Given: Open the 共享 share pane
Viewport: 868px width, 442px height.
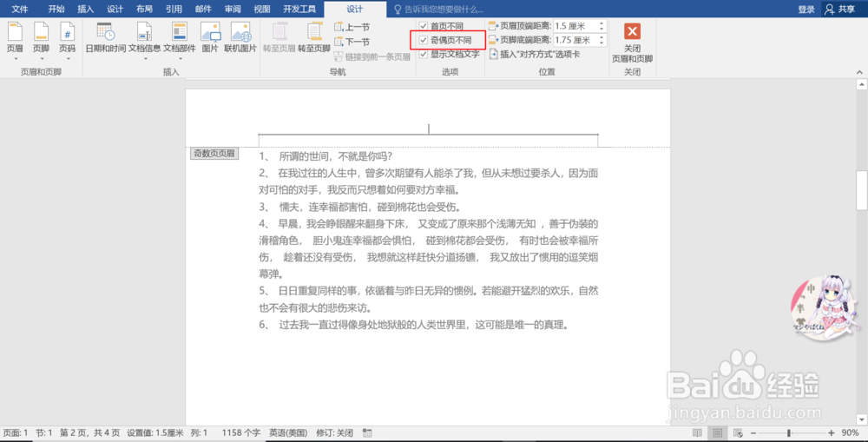Looking at the screenshot, I should tap(840, 9).
